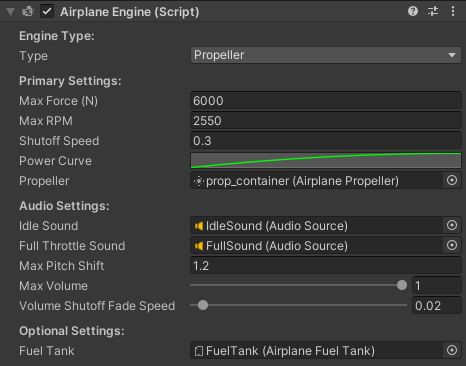Open the component three-dot context menu
Image resolution: width=466 pixels, height=366 pixels.
(453, 12)
